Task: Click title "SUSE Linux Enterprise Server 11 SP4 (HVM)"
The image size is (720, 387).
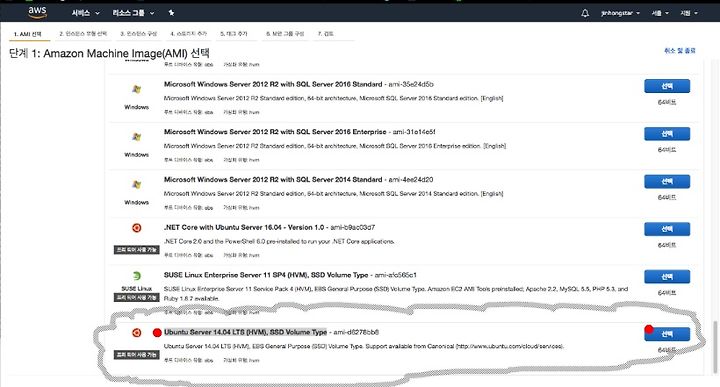Action: [x=236, y=275]
